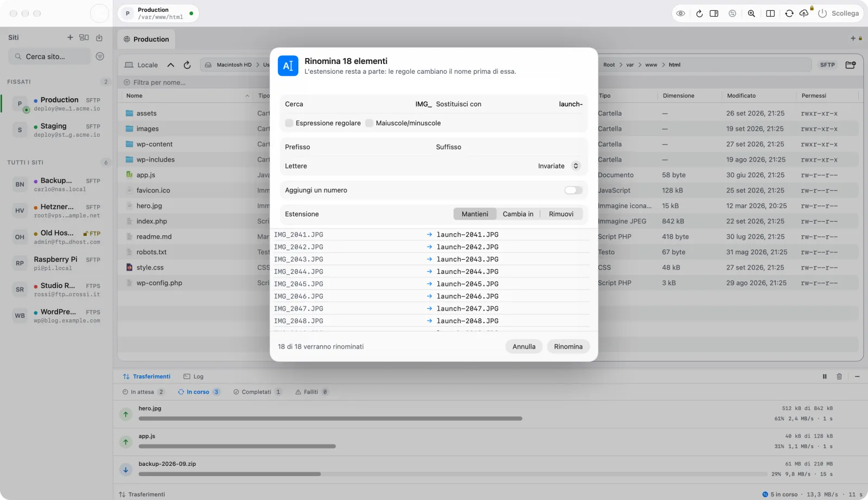Pause all transfers
This screenshot has width=868, height=500.
point(825,376)
